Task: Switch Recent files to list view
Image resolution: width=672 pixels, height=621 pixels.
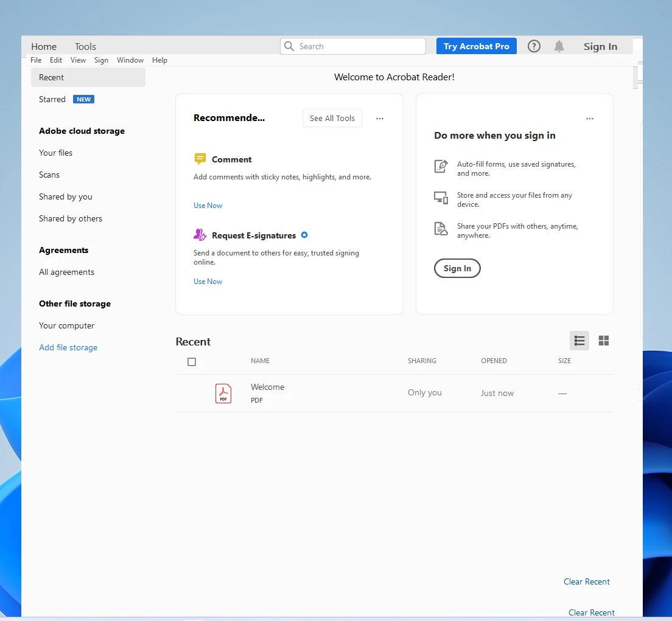Action: (579, 341)
